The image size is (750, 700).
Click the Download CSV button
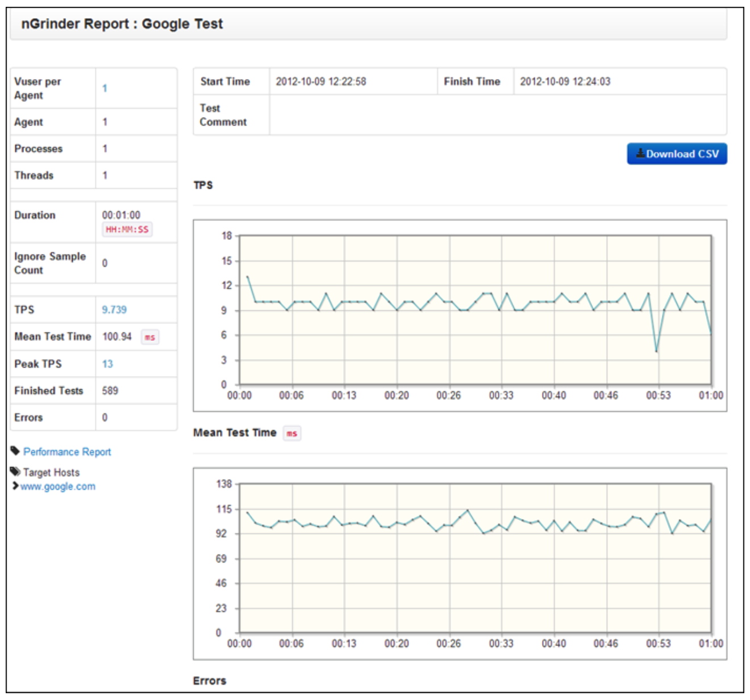click(x=677, y=154)
